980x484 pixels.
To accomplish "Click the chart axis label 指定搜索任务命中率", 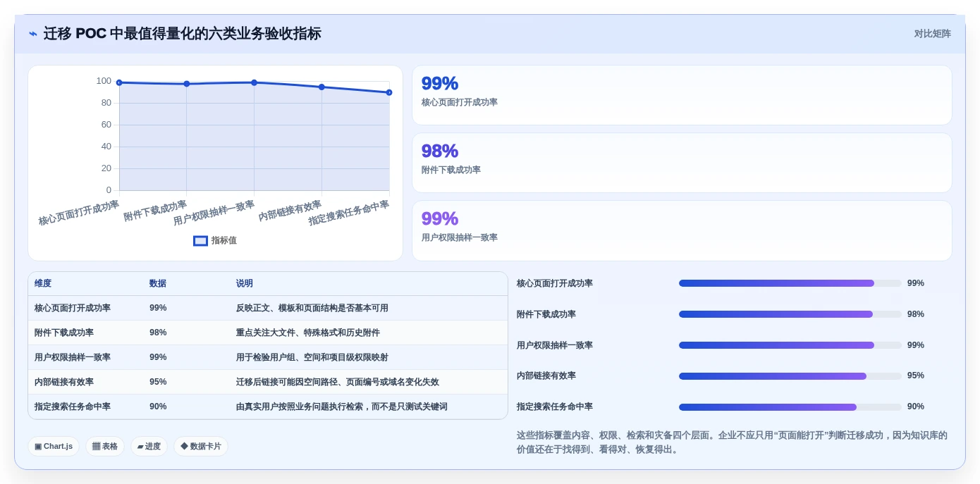I will pyautogui.click(x=348, y=213).
